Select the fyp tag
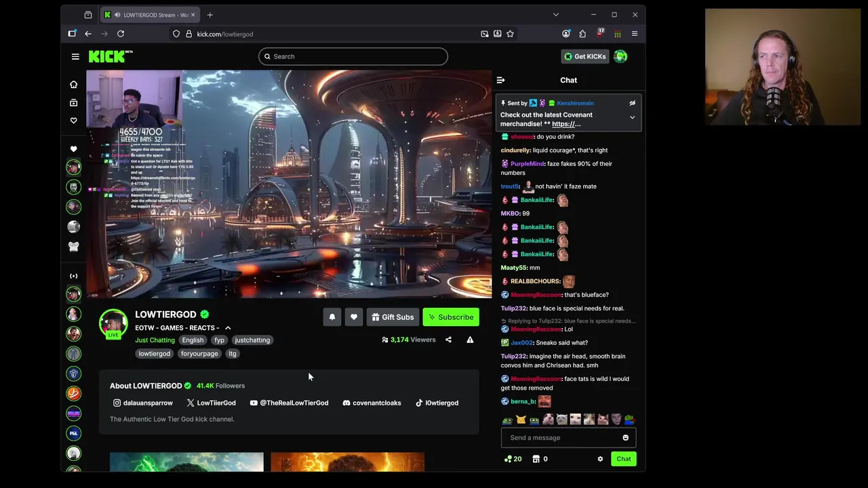Screen dimensions: 868x488 [219, 340]
